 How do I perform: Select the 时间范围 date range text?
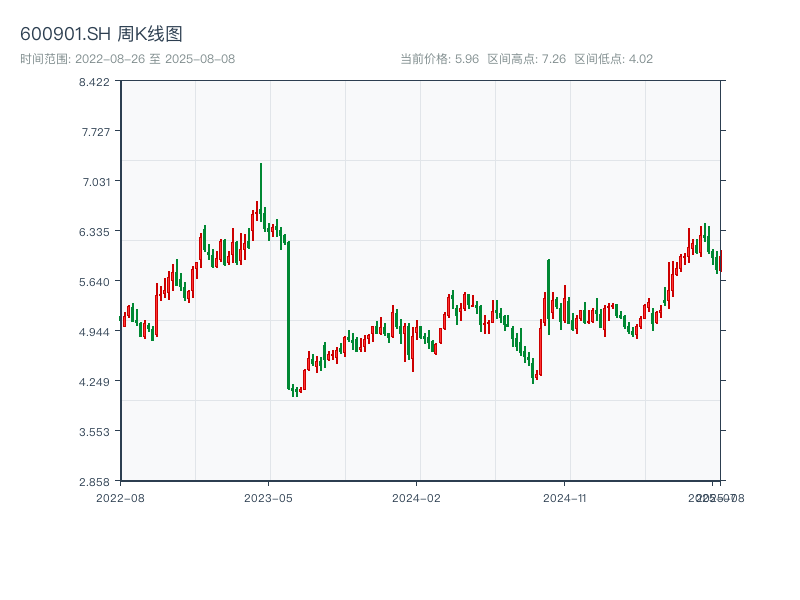click(127, 59)
